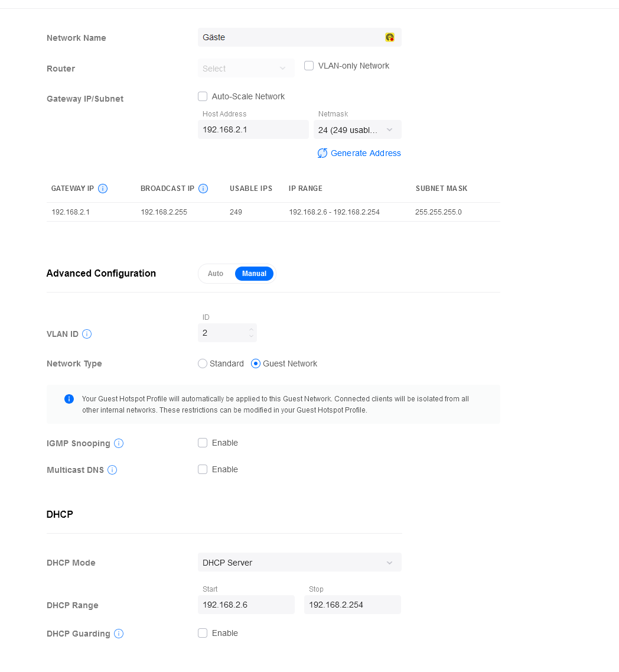
Task: Open the Router select dropdown
Action: point(246,69)
